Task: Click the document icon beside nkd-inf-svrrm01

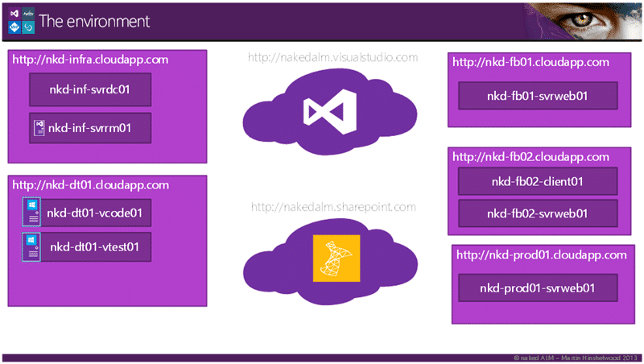Action: 39,128
